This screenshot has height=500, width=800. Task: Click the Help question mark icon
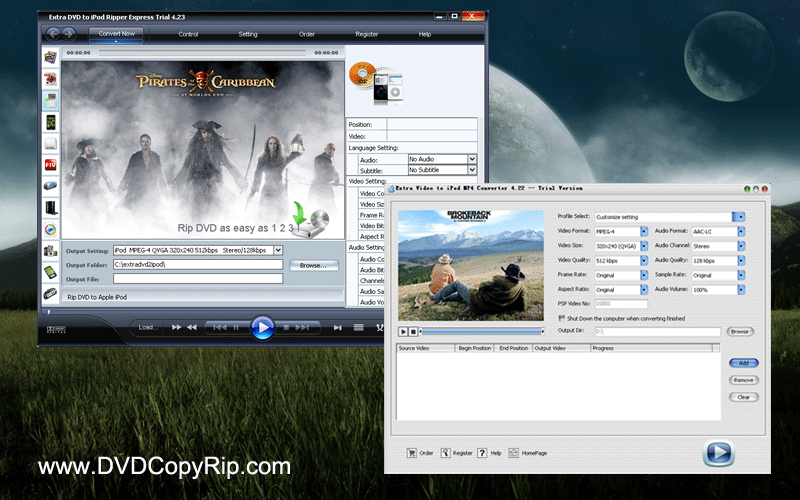click(482, 453)
